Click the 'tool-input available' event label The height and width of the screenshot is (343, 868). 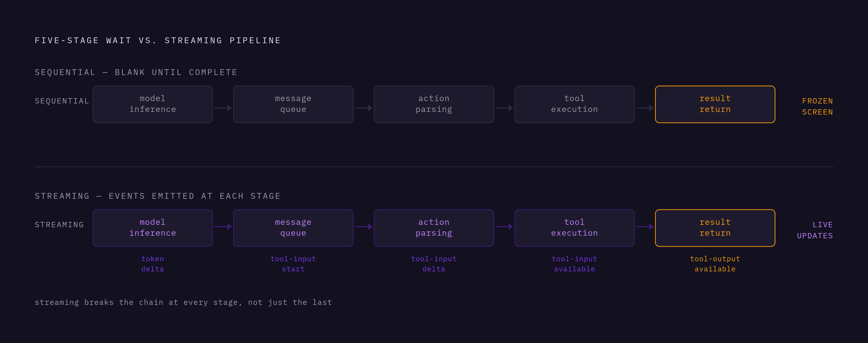click(575, 264)
